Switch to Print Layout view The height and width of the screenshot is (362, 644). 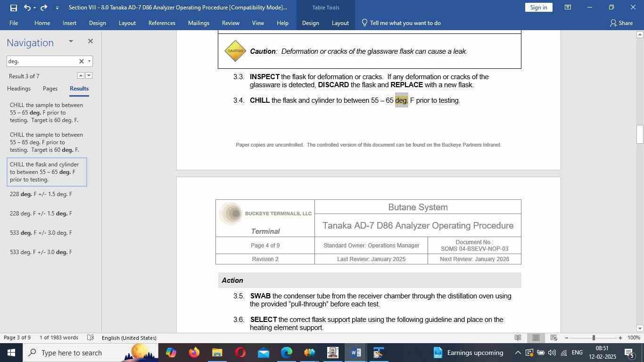(536, 337)
